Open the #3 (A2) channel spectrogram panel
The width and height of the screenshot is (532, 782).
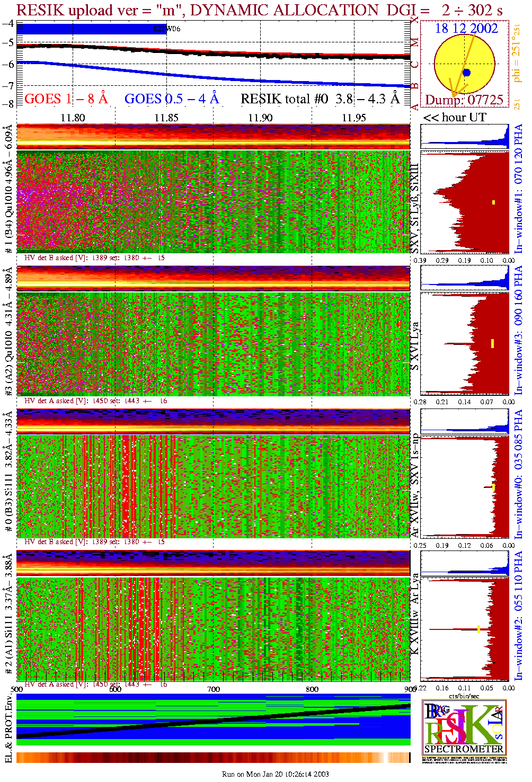tap(214, 344)
